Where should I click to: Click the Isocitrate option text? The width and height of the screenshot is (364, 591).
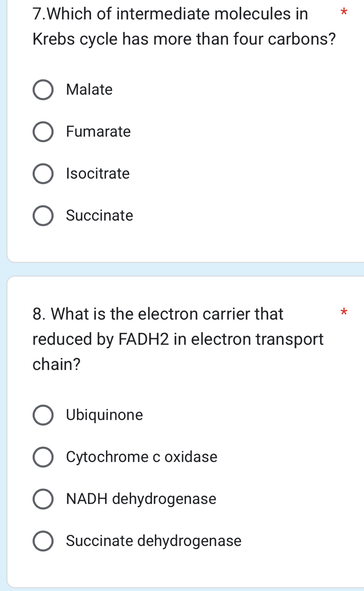click(x=98, y=174)
